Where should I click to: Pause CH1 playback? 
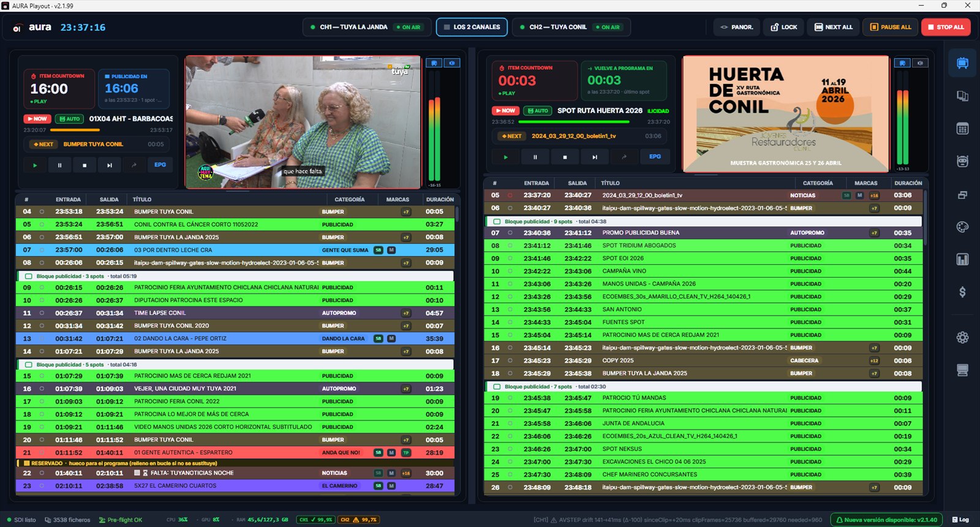59,165
